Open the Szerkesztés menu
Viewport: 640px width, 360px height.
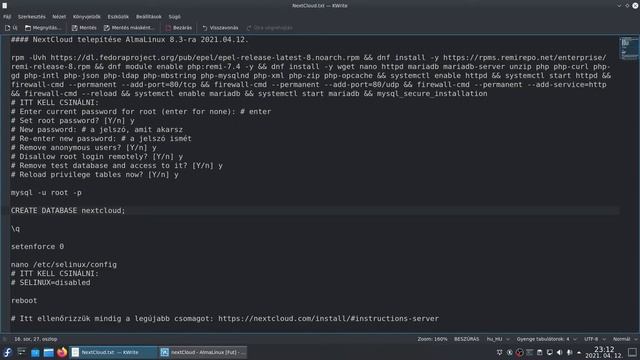point(31,17)
